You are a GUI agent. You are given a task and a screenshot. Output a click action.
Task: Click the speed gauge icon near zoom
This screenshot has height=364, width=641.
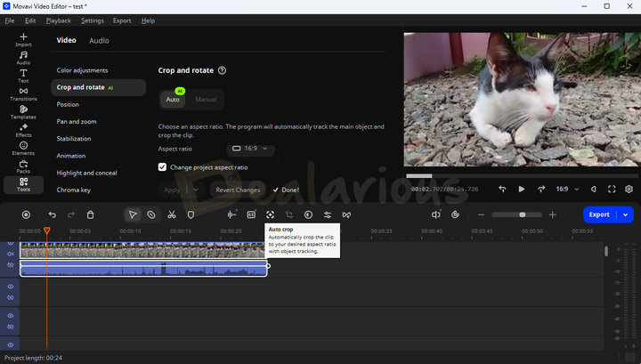[x=455, y=214]
